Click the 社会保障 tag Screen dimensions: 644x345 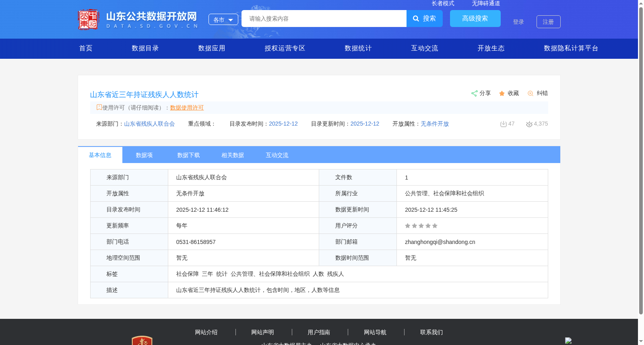(188, 274)
